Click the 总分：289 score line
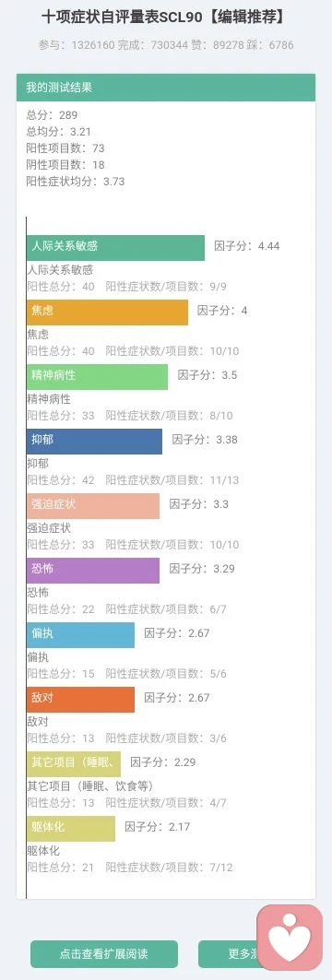 click(x=52, y=115)
